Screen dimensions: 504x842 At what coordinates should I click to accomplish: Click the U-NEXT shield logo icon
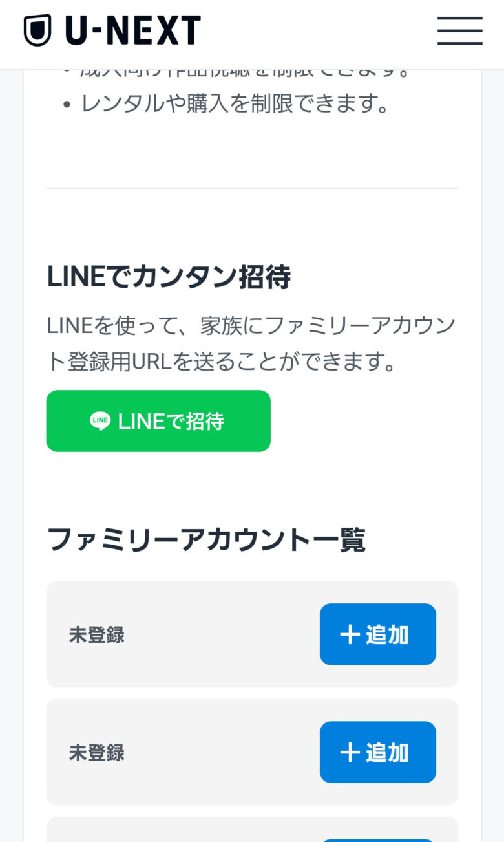[x=37, y=30]
